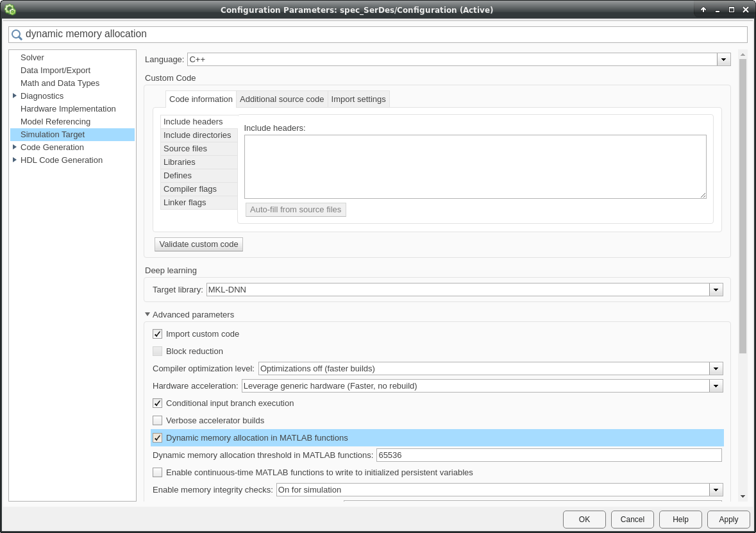
Task: Collapse the Advanced parameters section
Action: pyautogui.click(x=147, y=315)
